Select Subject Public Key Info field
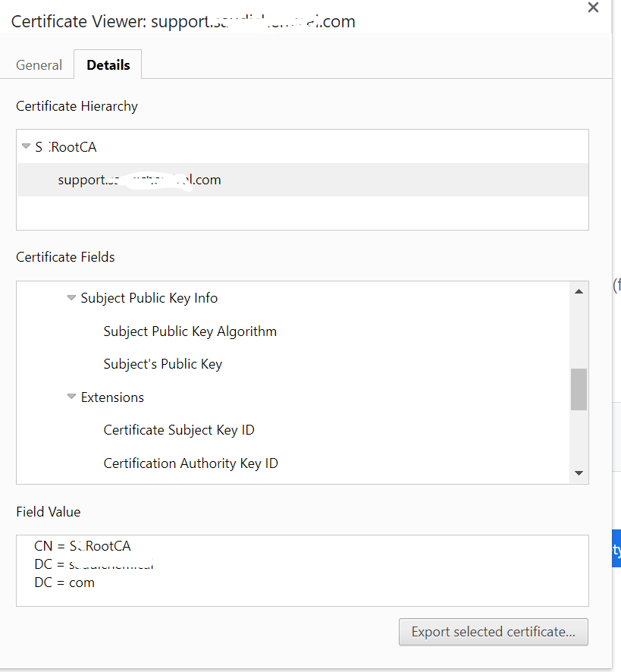This screenshot has height=672, width=621. (x=149, y=298)
